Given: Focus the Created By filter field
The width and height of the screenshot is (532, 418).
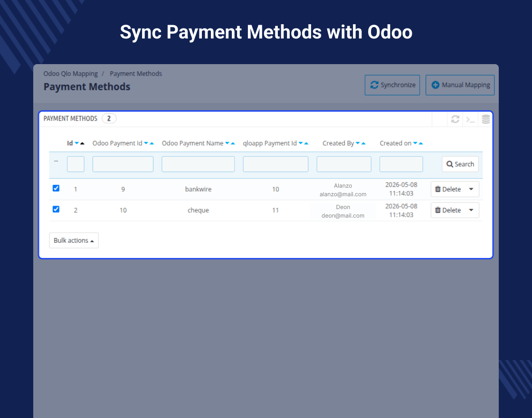Looking at the screenshot, I should pyautogui.click(x=344, y=164).
